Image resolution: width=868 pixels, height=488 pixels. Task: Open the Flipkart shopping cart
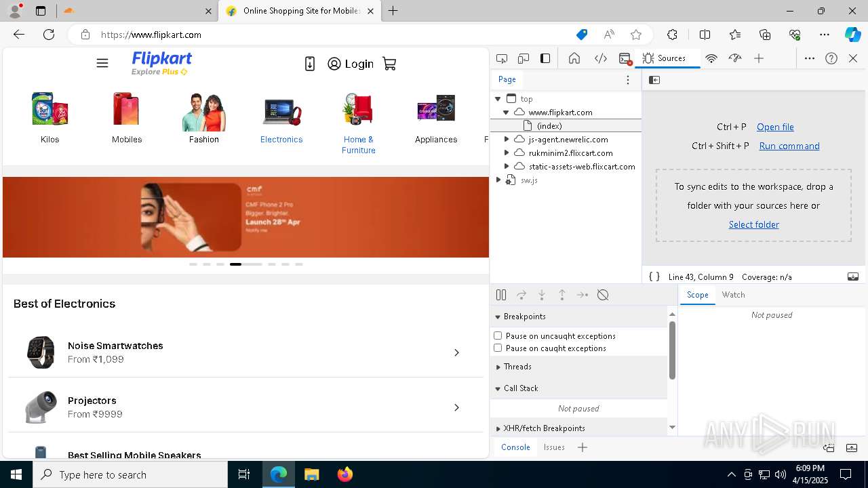(x=389, y=64)
